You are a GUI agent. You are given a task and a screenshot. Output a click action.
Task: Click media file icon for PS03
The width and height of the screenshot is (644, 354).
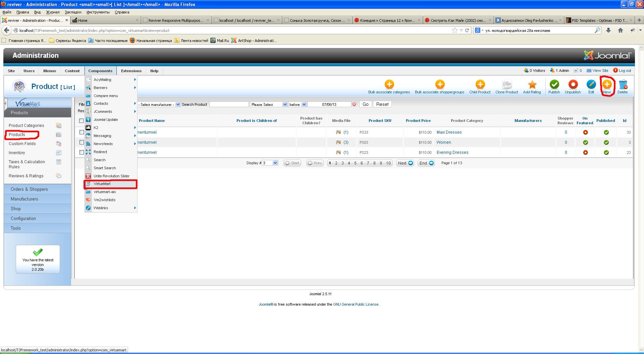338,142
